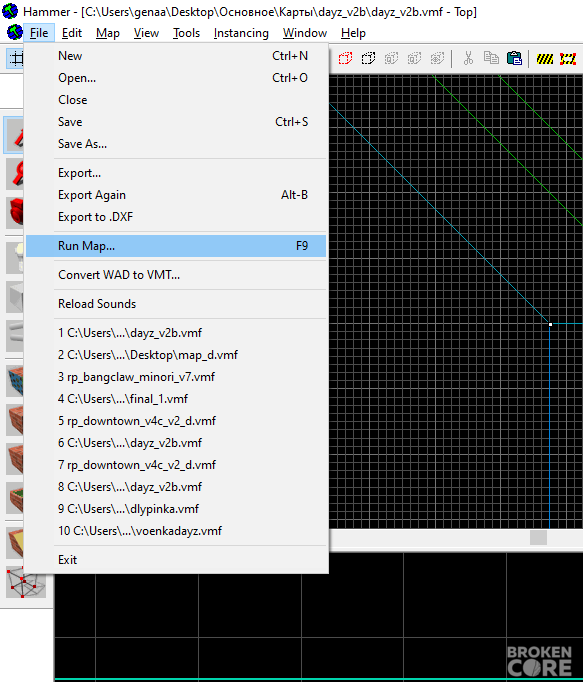
Task: Open the Edit menu
Action: point(72,33)
